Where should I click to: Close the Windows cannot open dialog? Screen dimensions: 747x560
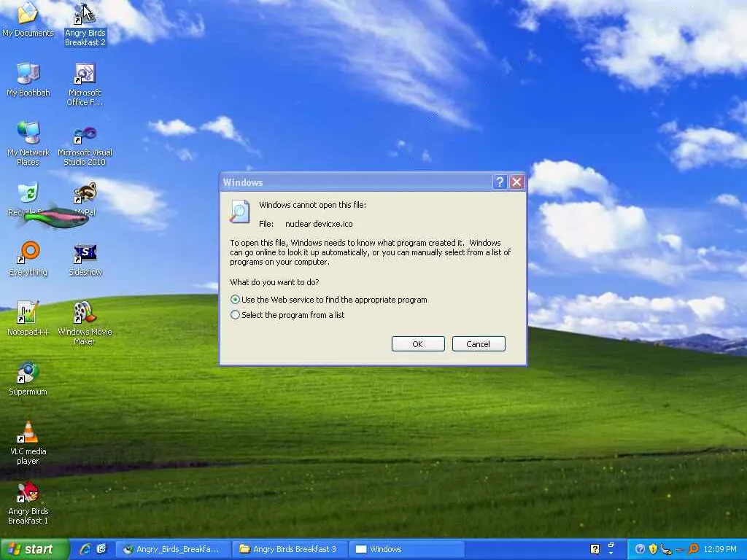517,182
